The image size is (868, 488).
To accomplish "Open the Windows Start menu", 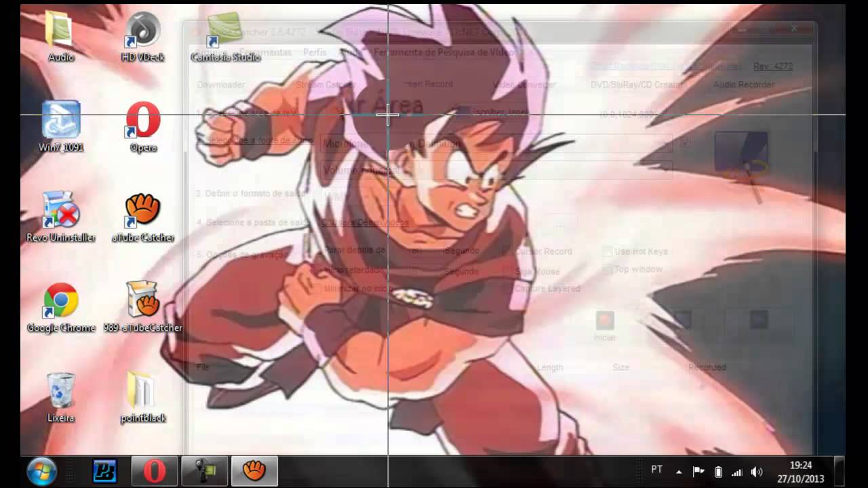I will pos(42,471).
